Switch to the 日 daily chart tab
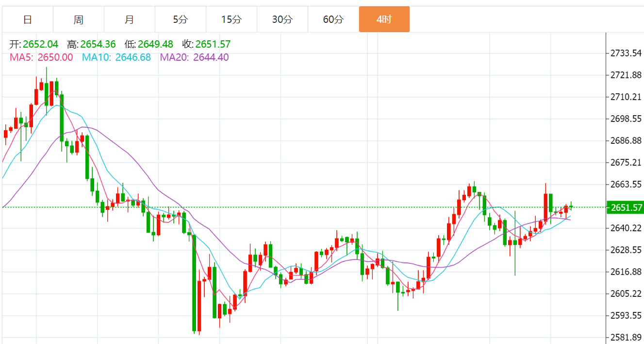The image size is (644, 344). coord(28,19)
